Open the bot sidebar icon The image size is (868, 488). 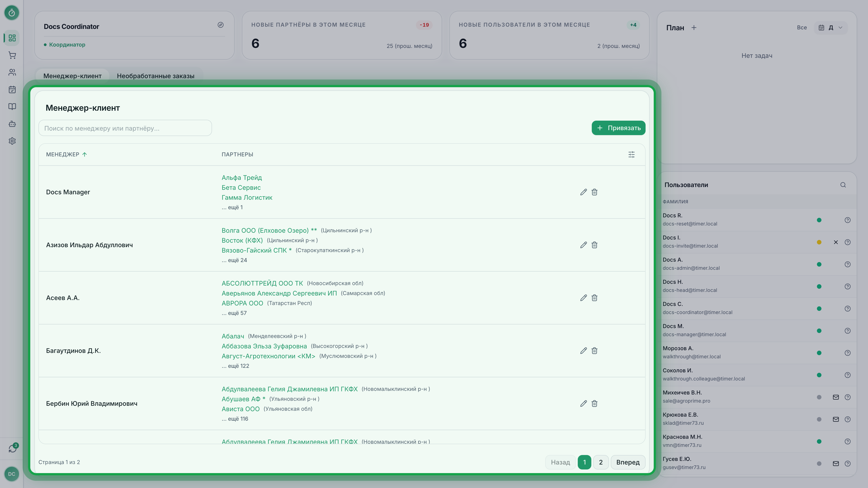click(x=12, y=124)
